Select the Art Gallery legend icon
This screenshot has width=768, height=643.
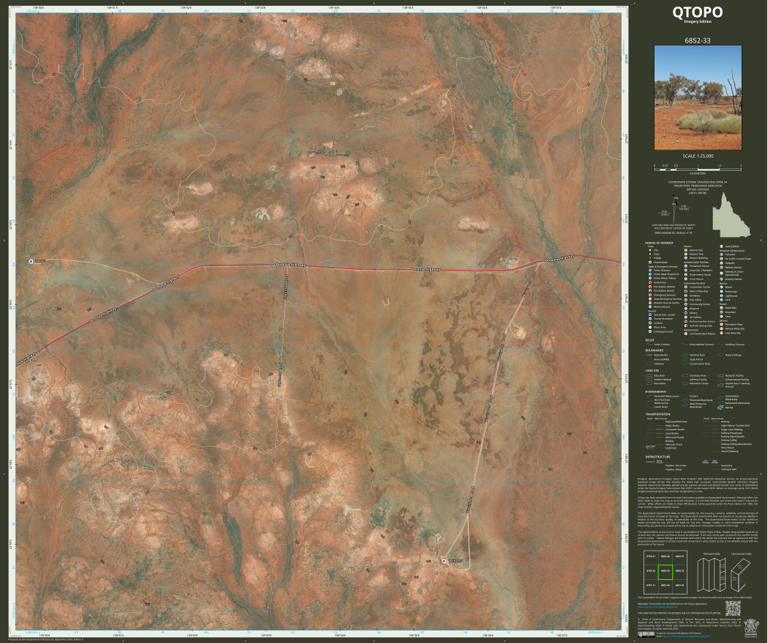[x=686, y=317]
